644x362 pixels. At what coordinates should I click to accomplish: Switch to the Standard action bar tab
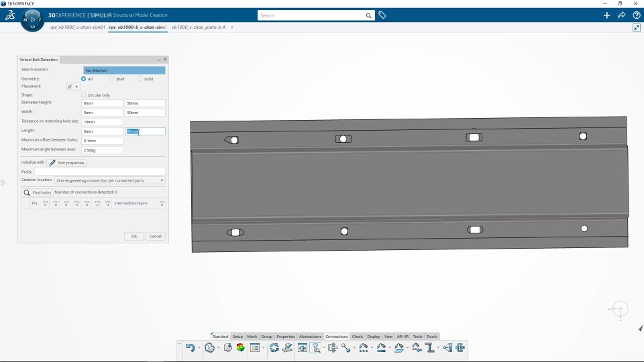point(220,336)
